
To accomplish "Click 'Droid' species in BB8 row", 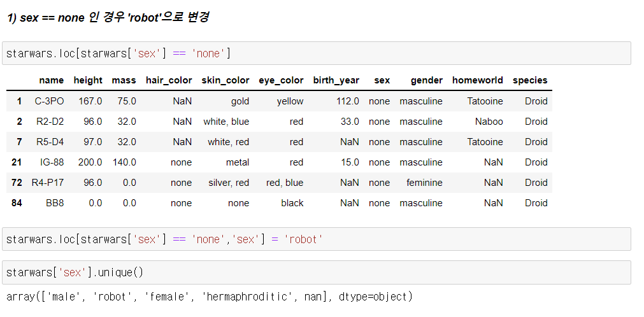I will 536,203.
